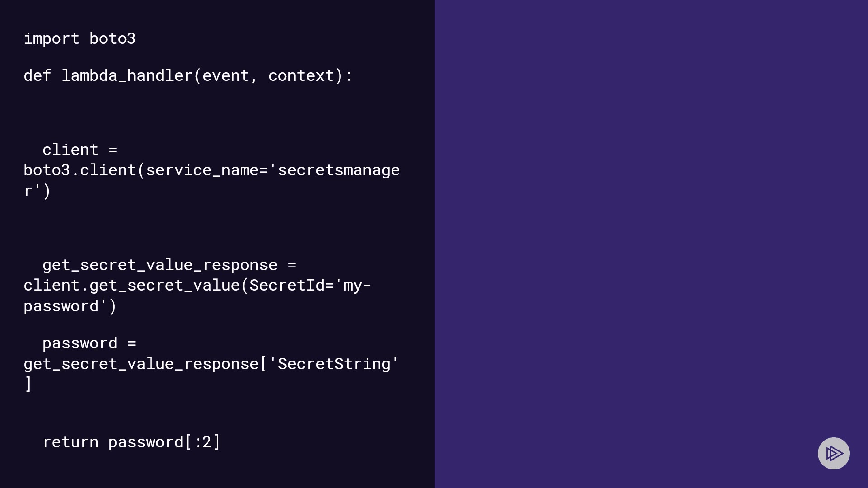Click the Pluralsight play logo icon

click(x=834, y=453)
